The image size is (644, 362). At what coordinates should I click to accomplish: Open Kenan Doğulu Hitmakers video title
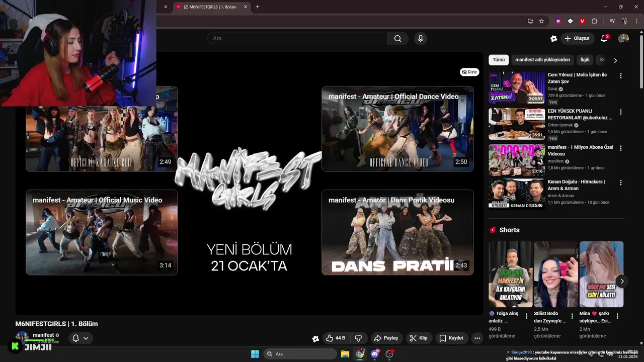tap(576, 185)
